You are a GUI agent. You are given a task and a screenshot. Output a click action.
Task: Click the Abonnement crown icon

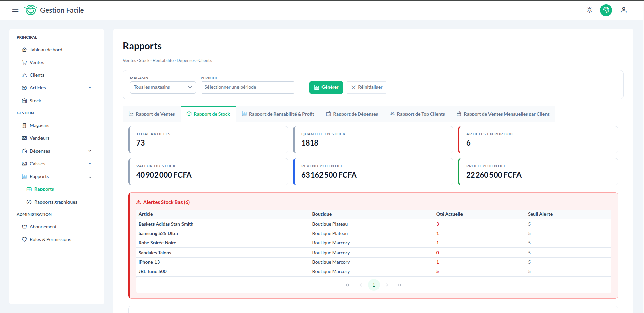pos(24,227)
